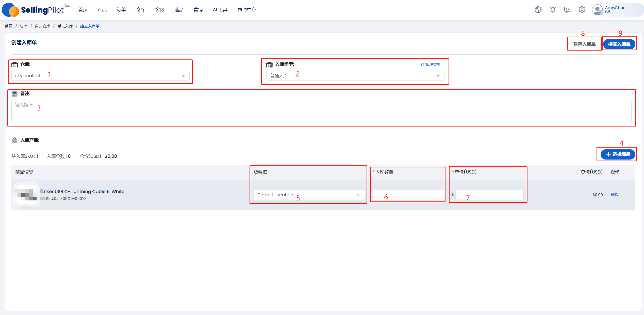This screenshot has height=315, width=644.
Task: Click the row total $0.00 value
Action: click(x=598, y=195)
